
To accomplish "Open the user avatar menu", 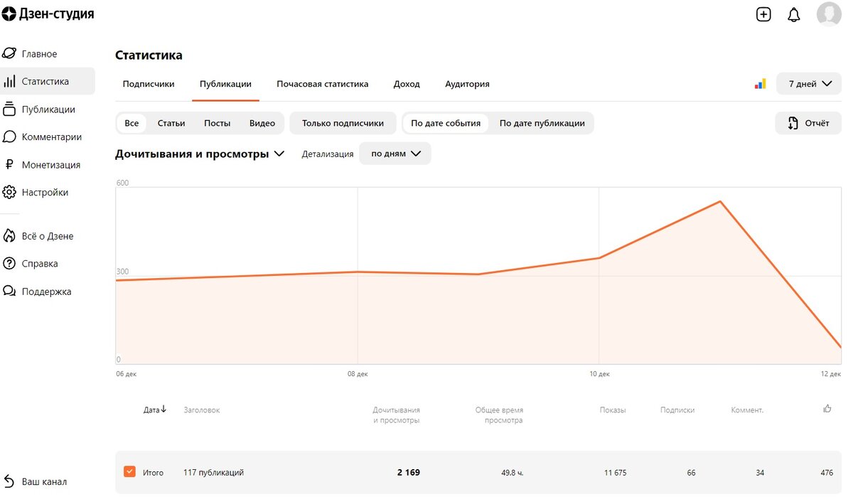I will (829, 14).
